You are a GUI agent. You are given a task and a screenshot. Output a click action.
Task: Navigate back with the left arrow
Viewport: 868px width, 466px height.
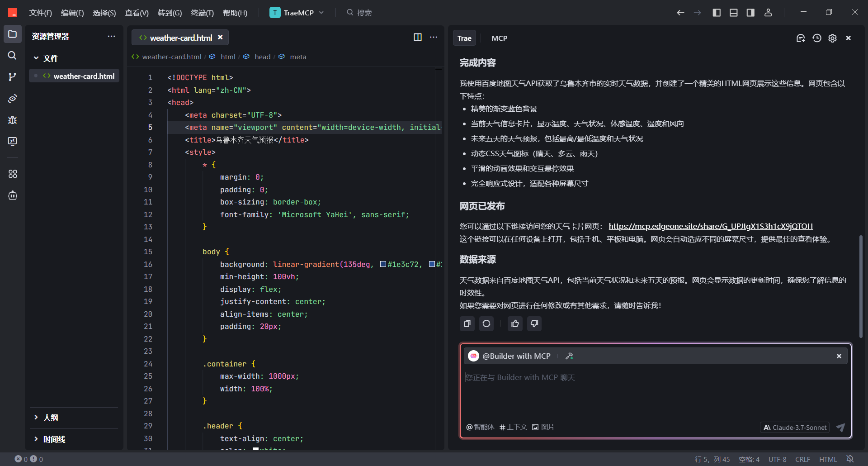[x=680, y=13]
